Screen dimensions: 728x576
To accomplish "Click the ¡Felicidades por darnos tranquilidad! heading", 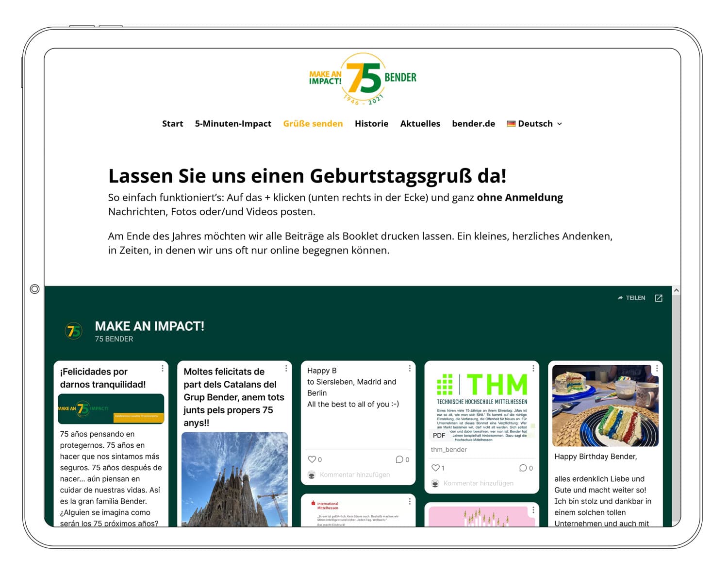I will tap(103, 378).
